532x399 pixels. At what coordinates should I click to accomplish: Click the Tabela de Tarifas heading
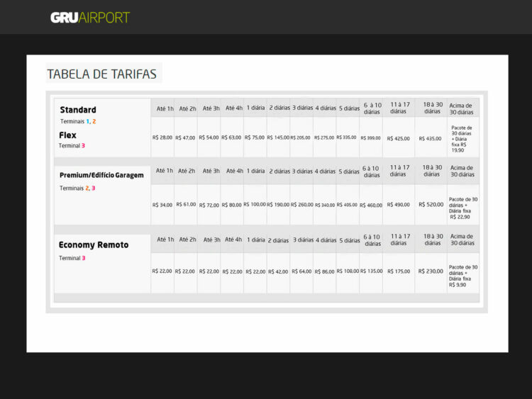(101, 74)
